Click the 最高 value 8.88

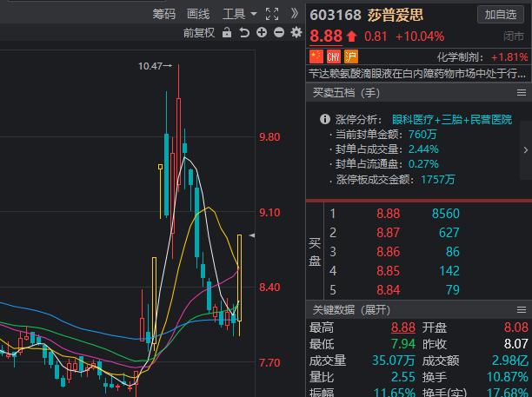coord(403,328)
